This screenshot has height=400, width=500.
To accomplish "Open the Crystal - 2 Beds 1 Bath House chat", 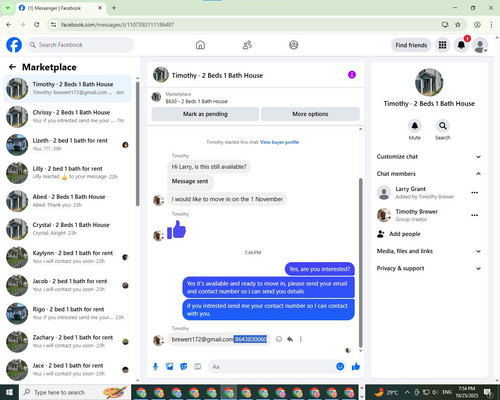I will click(68, 229).
